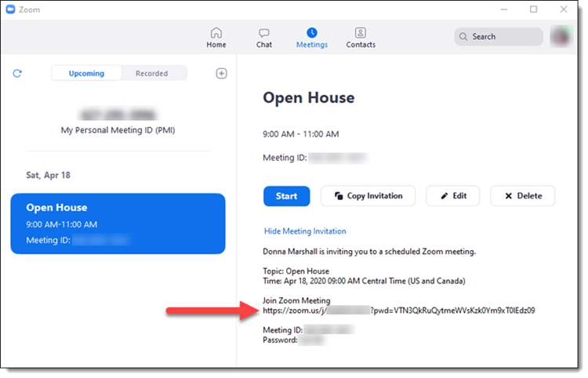
Task: Switch to Upcoming meetings
Action: 86,73
